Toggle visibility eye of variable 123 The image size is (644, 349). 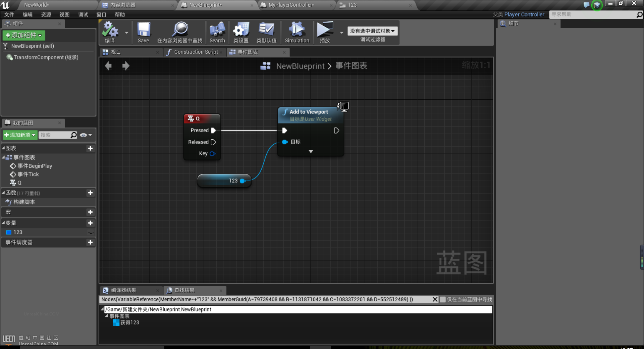click(x=90, y=232)
